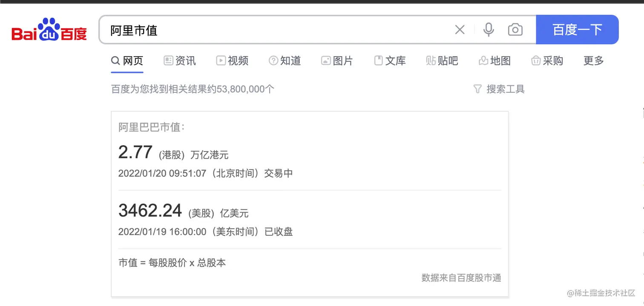This screenshot has width=644, height=306.
Task: Select the 视频 video search icon
Action: (x=221, y=60)
